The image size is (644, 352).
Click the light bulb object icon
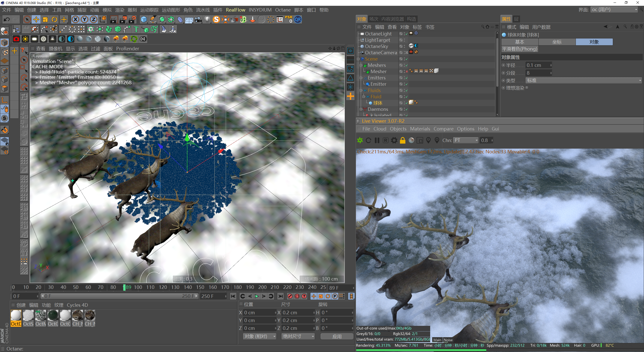(x=207, y=19)
